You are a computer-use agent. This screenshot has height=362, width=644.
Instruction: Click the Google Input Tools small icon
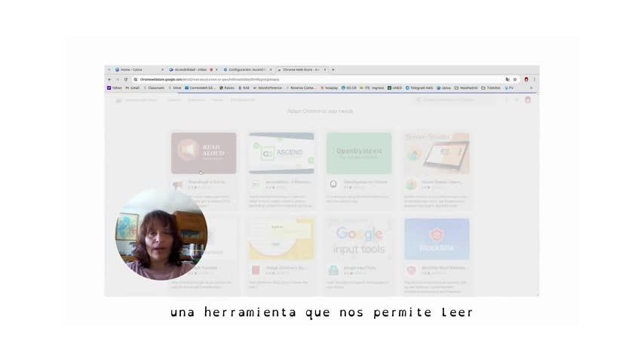coord(333,270)
